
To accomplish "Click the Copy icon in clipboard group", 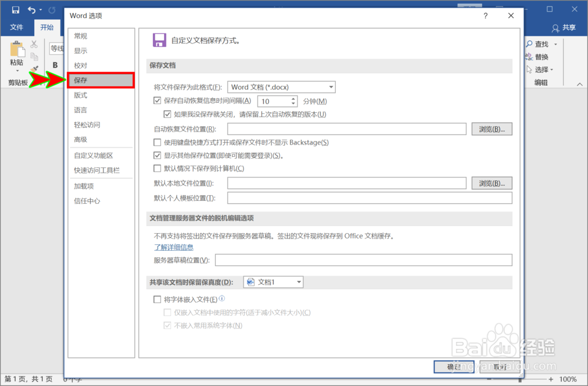I will tap(34, 56).
